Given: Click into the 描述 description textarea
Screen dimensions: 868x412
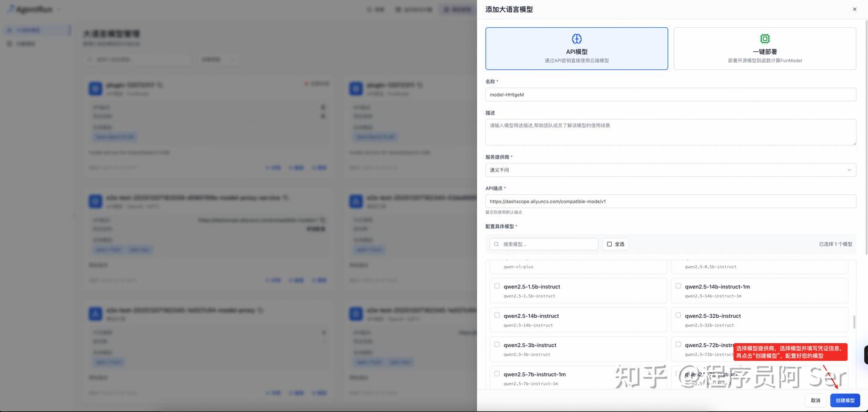Looking at the screenshot, I should click(671, 132).
